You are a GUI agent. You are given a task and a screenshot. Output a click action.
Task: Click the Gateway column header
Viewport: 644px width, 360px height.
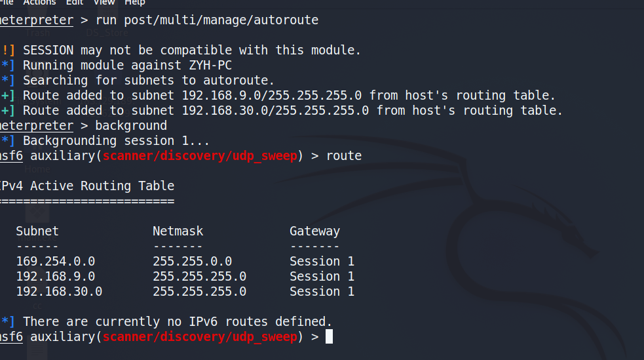click(314, 231)
